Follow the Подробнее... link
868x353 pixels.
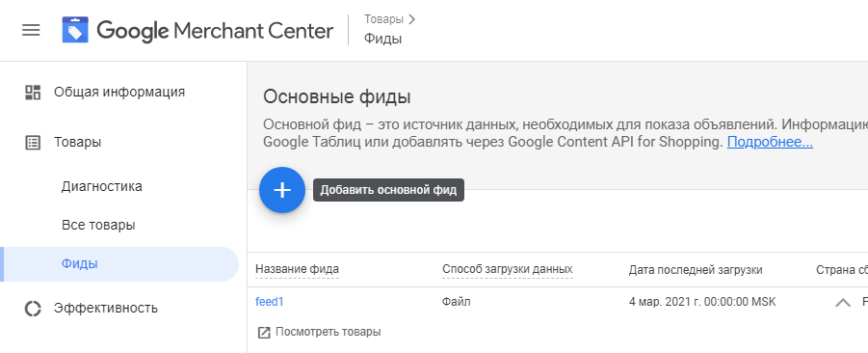tap(770, 142)
